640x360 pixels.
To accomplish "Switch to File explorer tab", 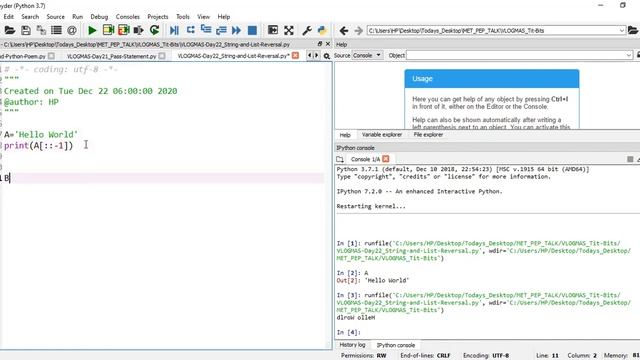I will coord(428,135).
